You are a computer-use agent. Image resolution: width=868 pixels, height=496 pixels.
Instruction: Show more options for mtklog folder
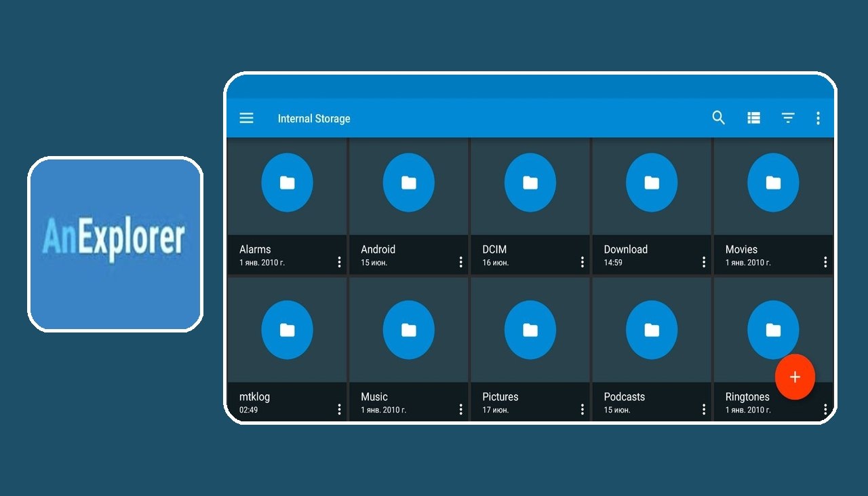tap(339, 409)
